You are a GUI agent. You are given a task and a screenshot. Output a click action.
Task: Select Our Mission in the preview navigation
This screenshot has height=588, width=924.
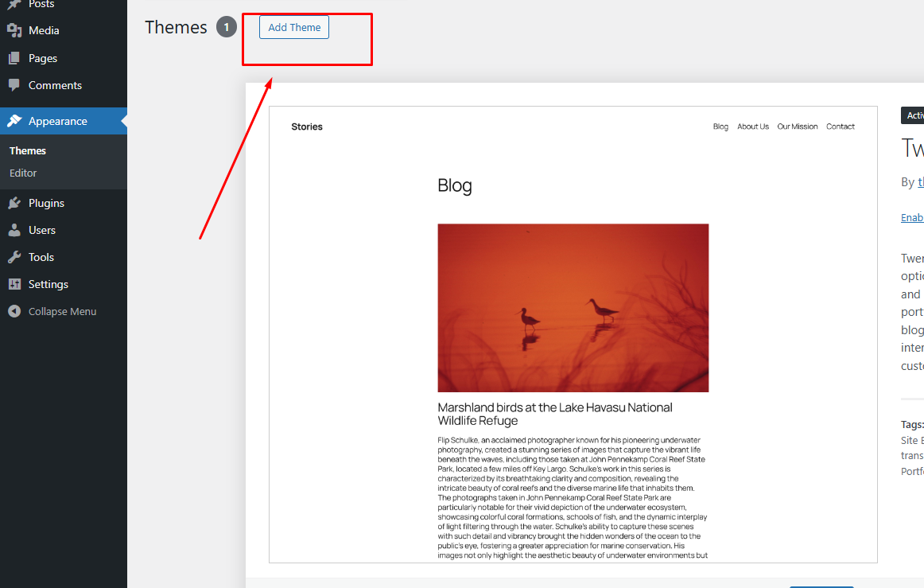797,126
